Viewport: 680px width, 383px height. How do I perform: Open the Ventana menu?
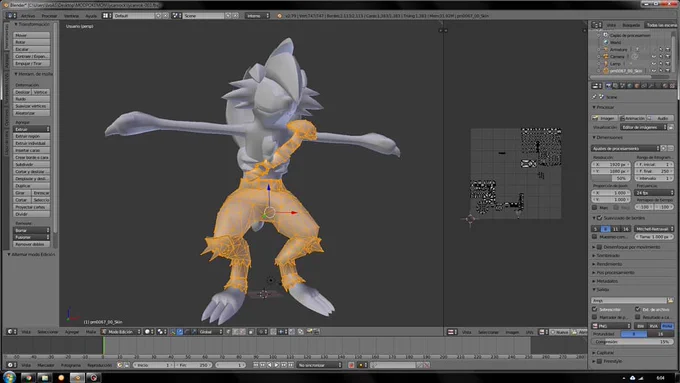(72, 16)
